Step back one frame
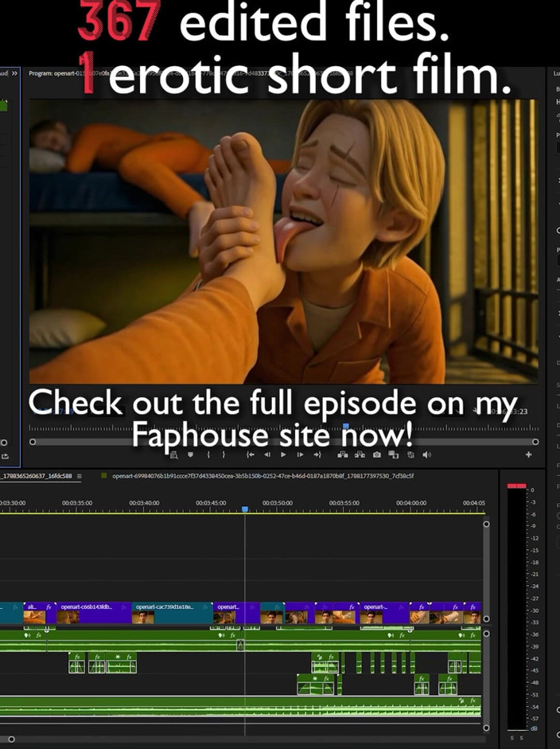Viewport: 560px width, 749px height. pyautogui.click(x=267, y=454)
